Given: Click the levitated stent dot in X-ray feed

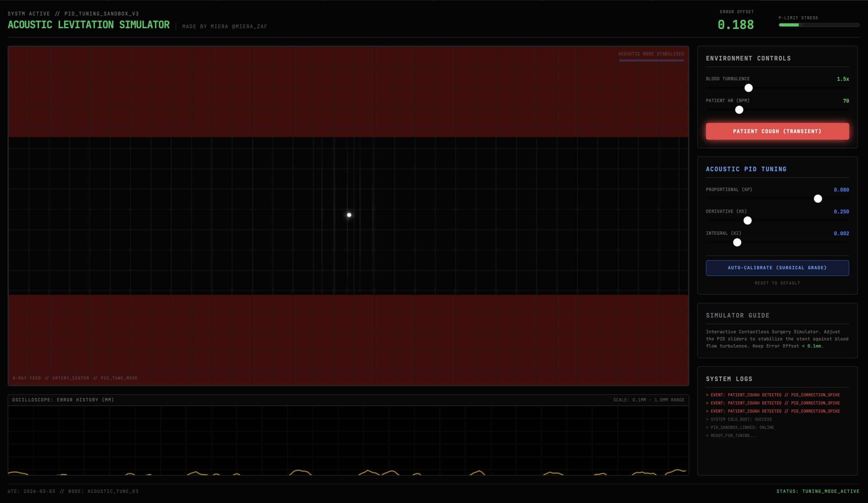Looking at the screenshot, I should point(349,215).
